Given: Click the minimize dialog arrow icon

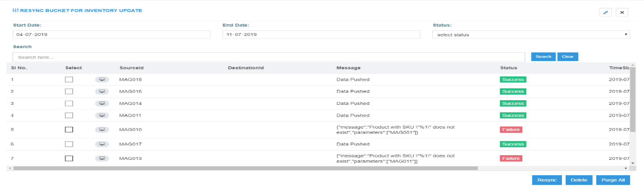Looking at the screenshot, I should click(605, 13).
